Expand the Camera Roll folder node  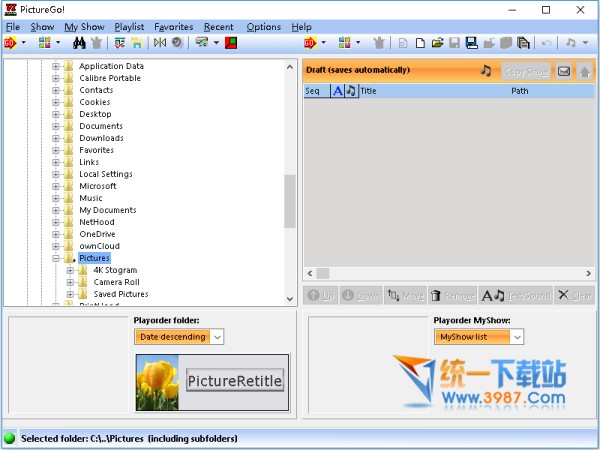pyautogui.click(x=71, y=282)
